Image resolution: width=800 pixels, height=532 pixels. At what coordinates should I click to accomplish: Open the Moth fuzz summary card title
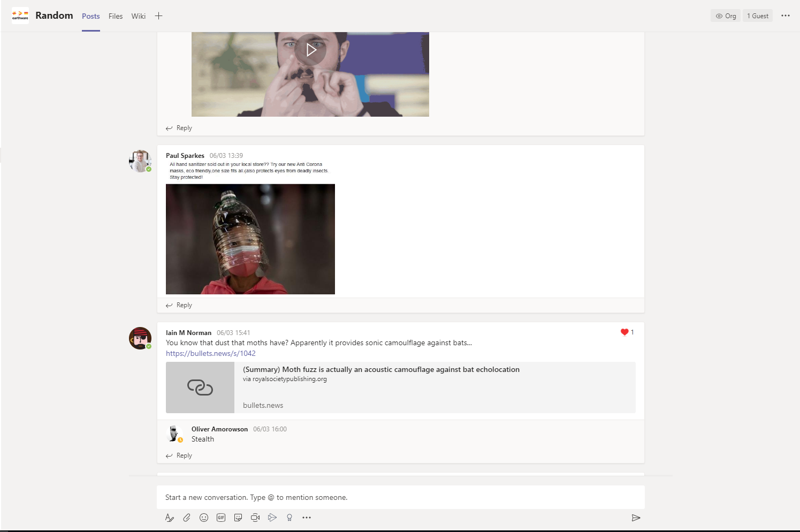(x=381, y=369)
